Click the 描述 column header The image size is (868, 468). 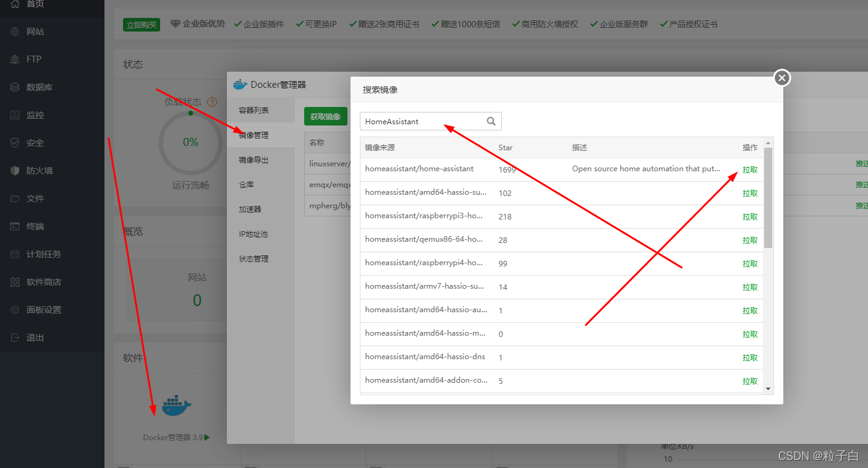(x=579, y=148)
